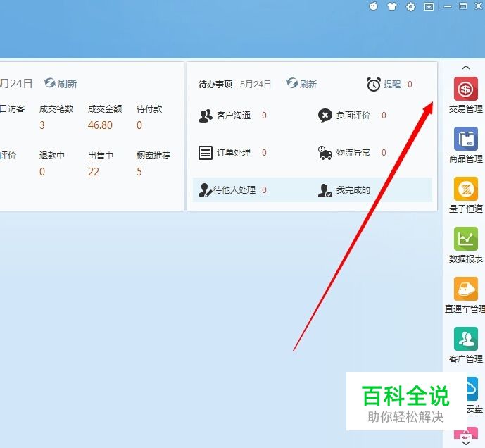Click 退款中 value 0
Screen dimensions: 485x448
tap(42, 171)
